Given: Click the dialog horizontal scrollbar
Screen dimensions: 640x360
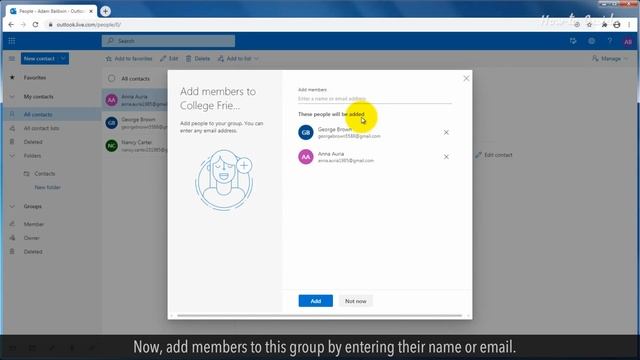Looking at the screenshot, I should [320, 316].
